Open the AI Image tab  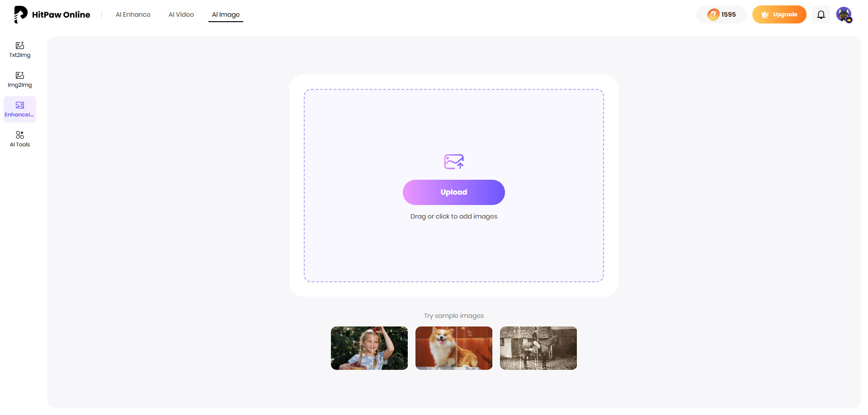(x=226, y=14)
